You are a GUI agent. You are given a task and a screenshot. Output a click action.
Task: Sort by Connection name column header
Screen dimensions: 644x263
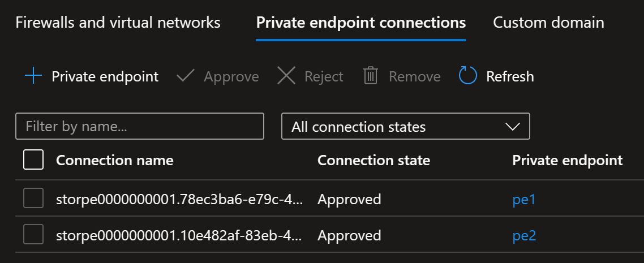click(114, 160)
